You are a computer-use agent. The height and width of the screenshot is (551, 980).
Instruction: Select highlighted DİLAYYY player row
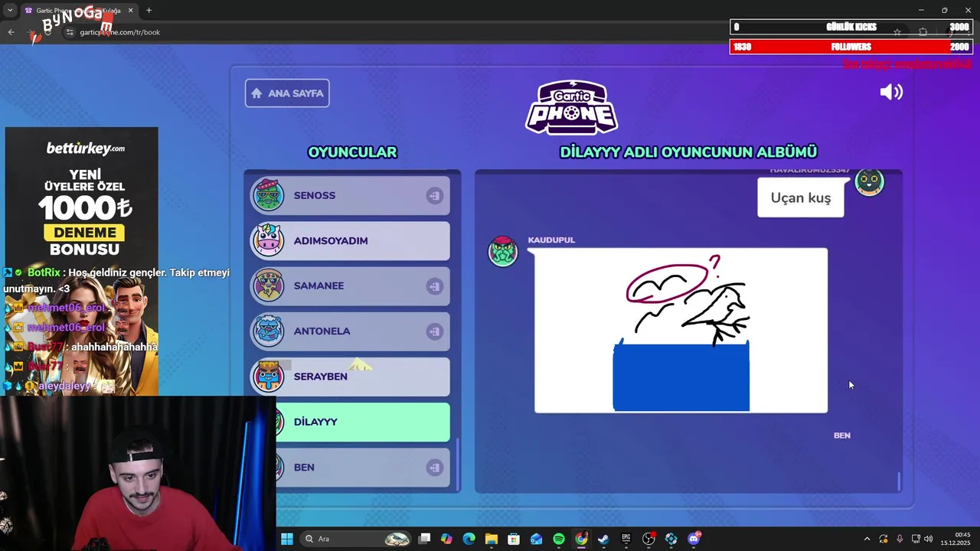click(363, 422)
